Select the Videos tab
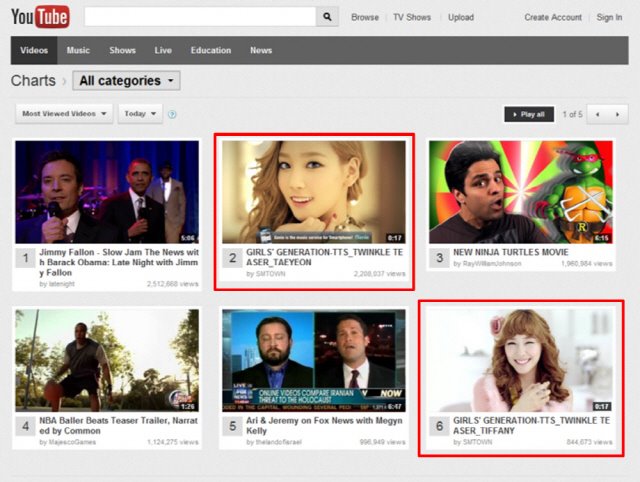 (x=34, y=50)
